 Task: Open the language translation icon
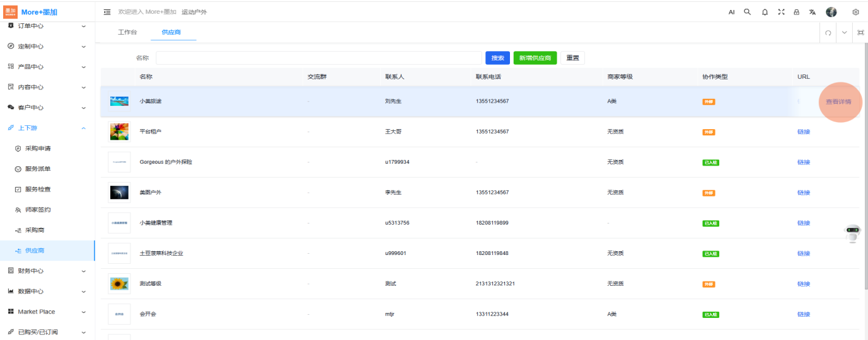pyautogui.click(x=813, y=12)
